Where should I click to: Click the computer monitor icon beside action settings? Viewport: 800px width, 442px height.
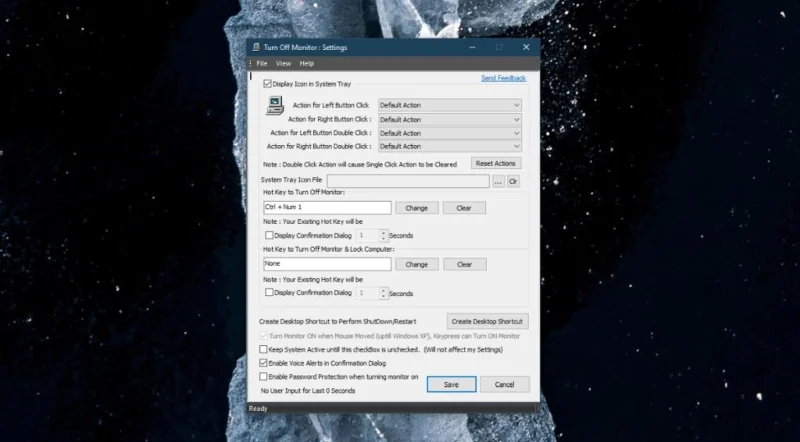pos(275,106)
